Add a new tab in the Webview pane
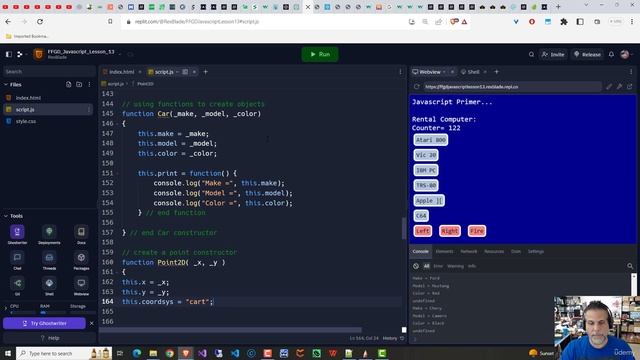 tap(497, 72)
